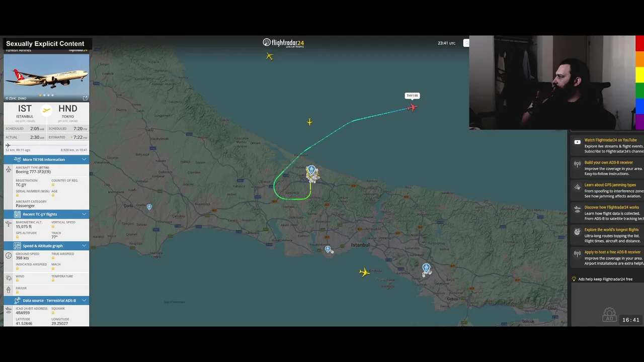The image size is (644, 362).
Task: Click the flight info icon beside More TK198 information
Action: click(x=17, y=159)
